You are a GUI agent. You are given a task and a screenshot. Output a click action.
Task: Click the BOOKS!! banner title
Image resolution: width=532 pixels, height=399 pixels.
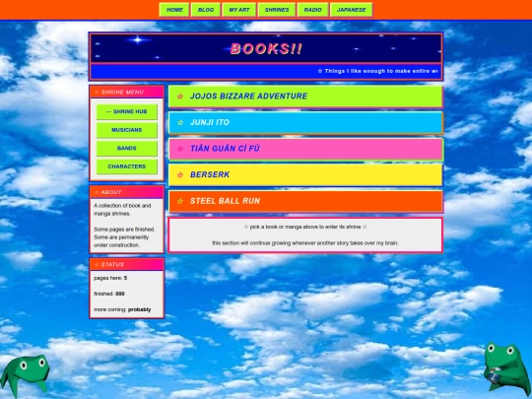coord(266,49)
